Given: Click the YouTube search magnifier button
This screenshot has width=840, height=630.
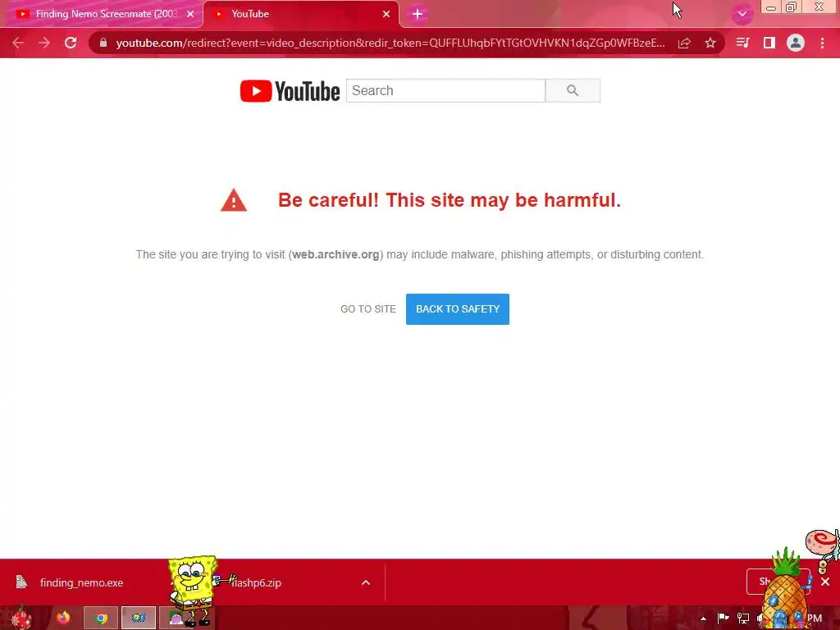Looking at the screenshot, I should coord(573,90).
